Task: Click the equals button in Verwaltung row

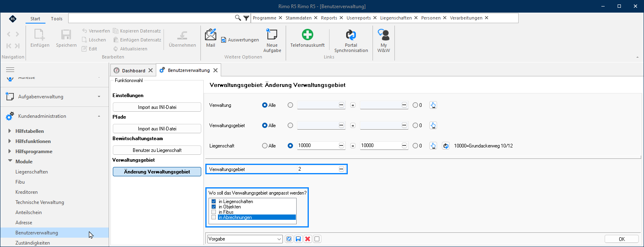Action: (x=353, y=105)
